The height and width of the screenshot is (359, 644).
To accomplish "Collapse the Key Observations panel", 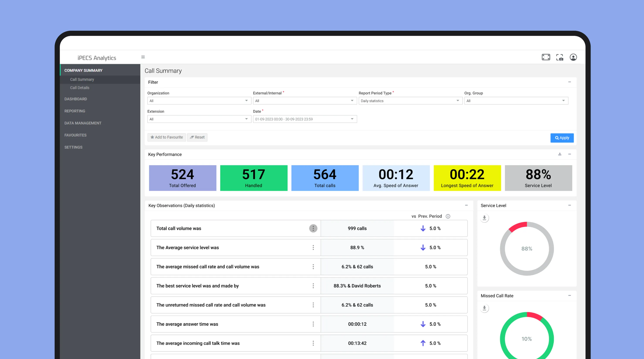I will (466, 205).
